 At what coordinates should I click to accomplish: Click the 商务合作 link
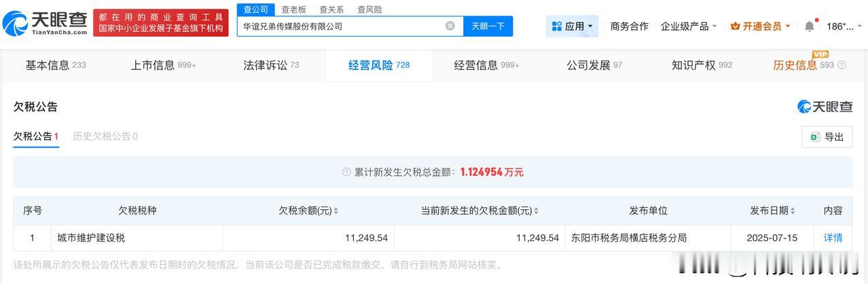coord(629,26)
